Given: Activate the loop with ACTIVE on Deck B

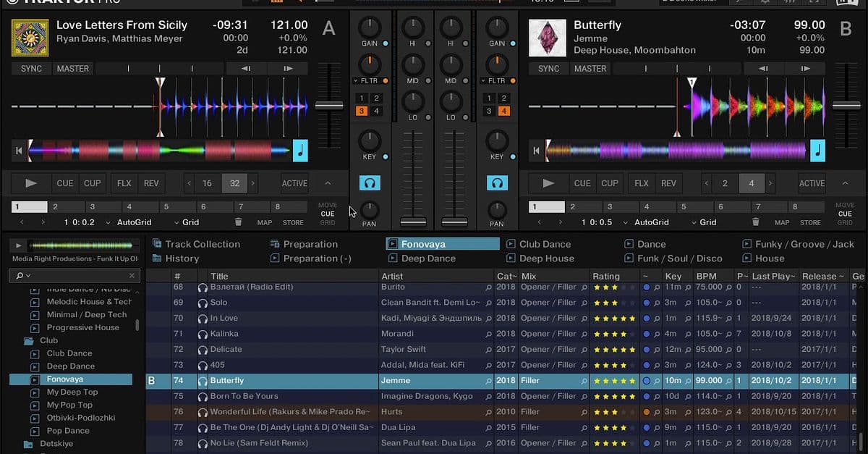Looking at the screenshot, I should tap(812, 183).
